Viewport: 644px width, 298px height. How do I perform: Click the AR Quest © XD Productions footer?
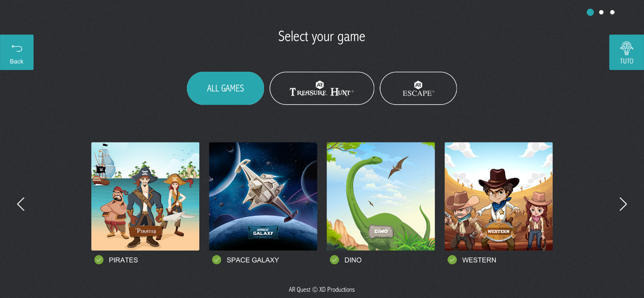(322, 290)
